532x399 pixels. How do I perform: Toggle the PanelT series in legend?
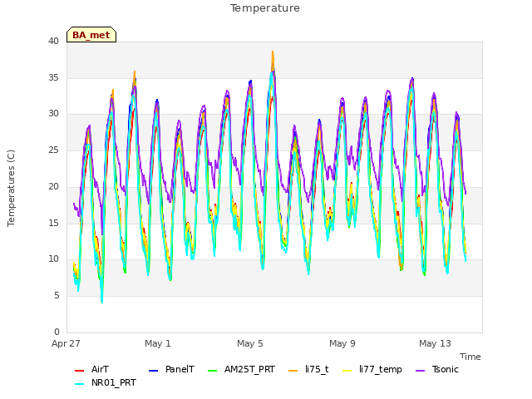pyautogui.click(x=171, y=369)
